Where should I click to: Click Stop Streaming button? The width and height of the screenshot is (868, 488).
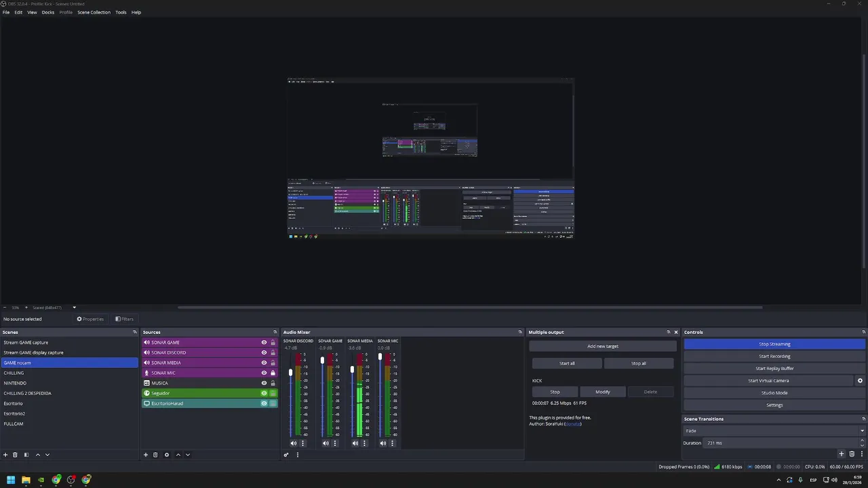point(774,344)
